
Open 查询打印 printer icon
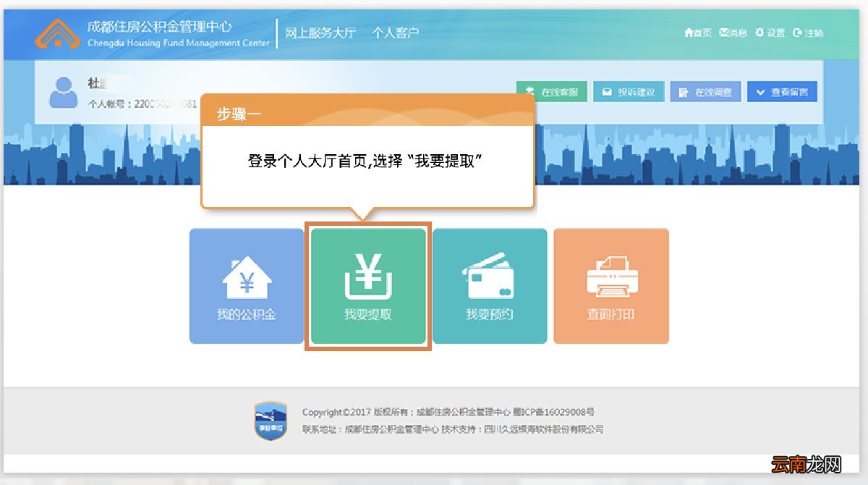coord(611,275)
